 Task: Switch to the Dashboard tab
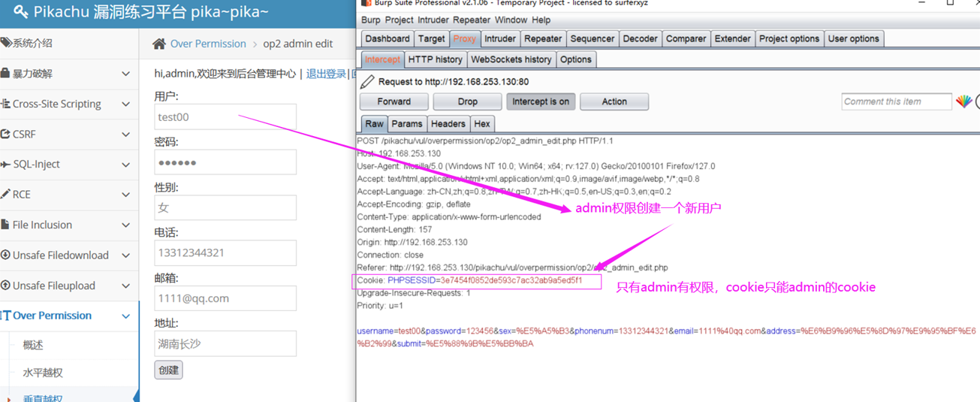pyautogui.click(x=387, y=38)
